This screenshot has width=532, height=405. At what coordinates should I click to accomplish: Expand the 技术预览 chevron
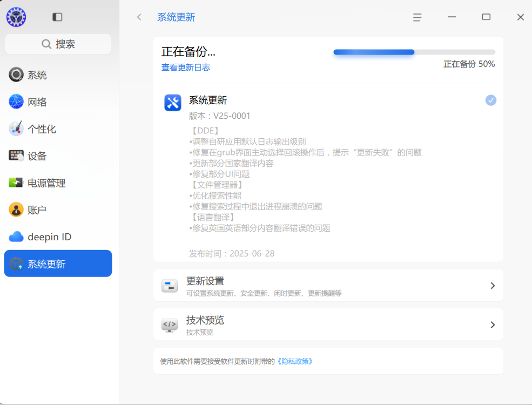(x=493, y=325)
